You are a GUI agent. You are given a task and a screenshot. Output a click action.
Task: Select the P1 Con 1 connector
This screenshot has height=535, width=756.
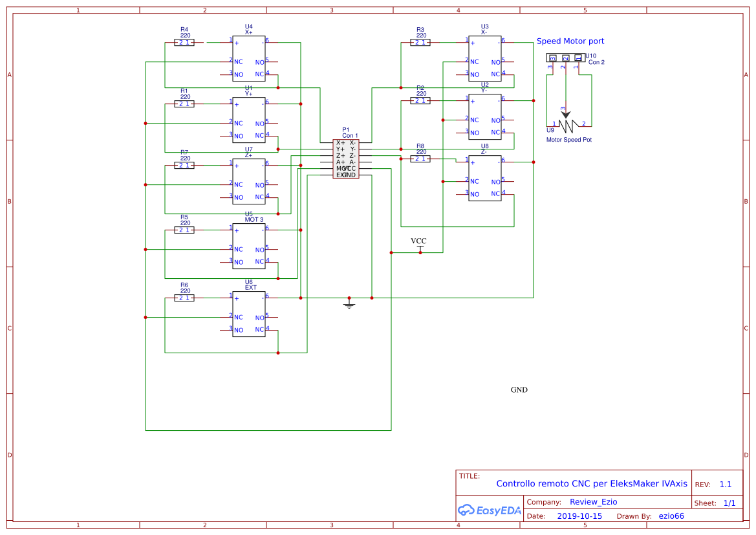point(346,158)
